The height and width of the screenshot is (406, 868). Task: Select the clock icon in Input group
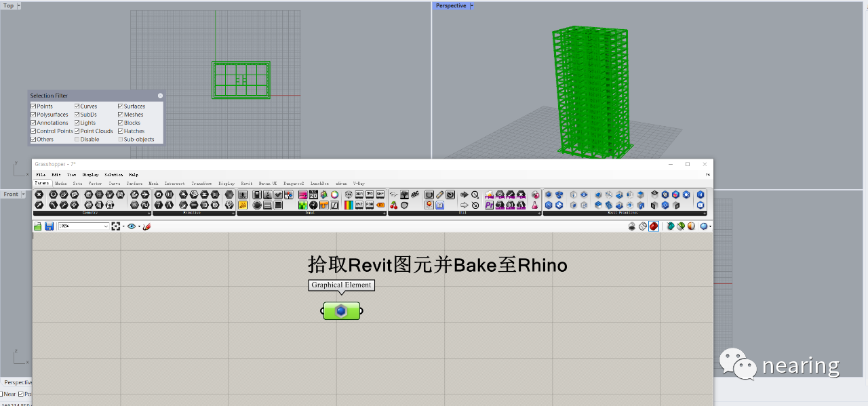coord(313,205)
